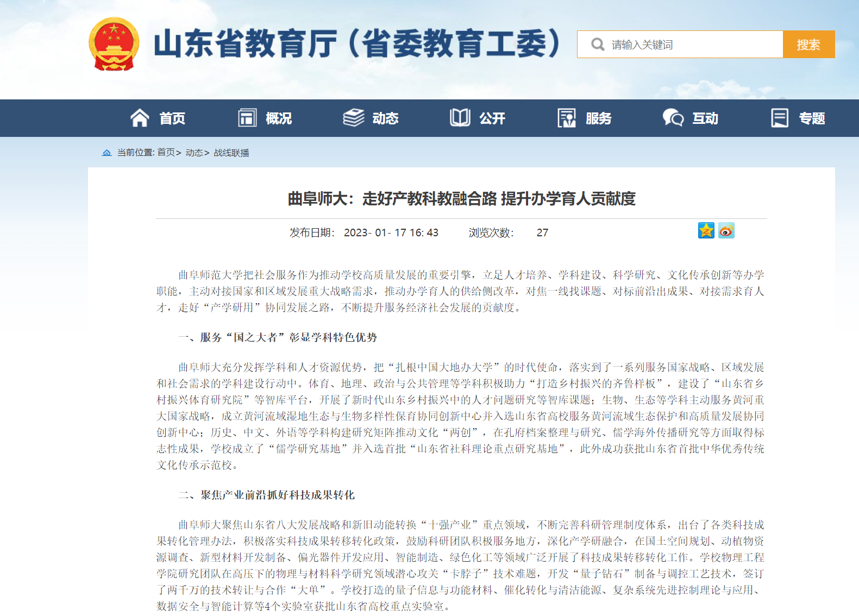Viewport: 859px width, 616px height.
Task: Click the national emblem logo
Action: click(x=114, y=44)
